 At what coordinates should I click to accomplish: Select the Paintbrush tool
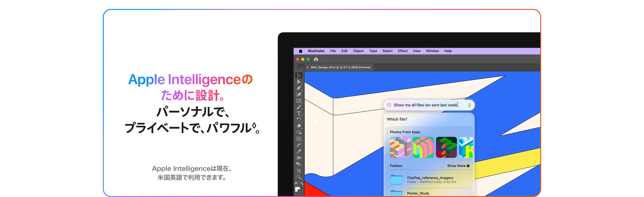coord(299,107)
